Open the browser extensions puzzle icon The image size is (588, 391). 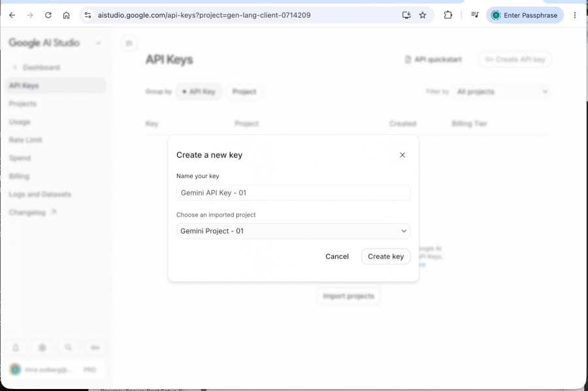tap(448, 15)
